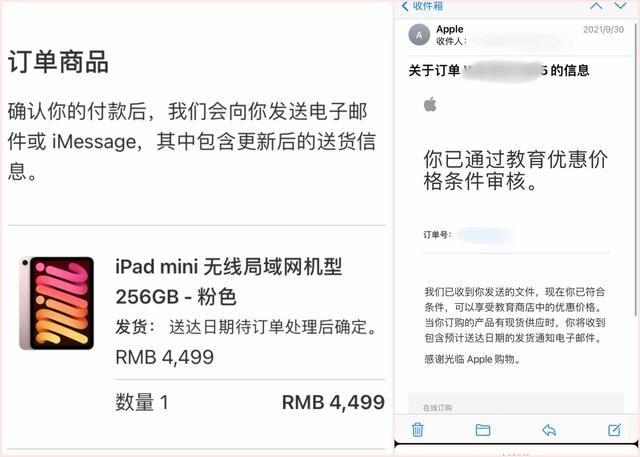Compose new email icon
Screen dimensions: 640x457
click(614, 430)
